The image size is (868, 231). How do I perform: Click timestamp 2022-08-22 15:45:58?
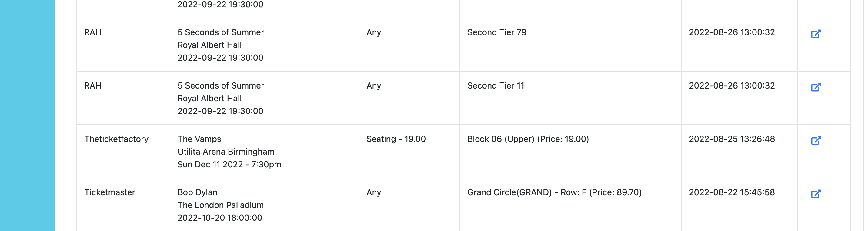[x=732, y=192]
